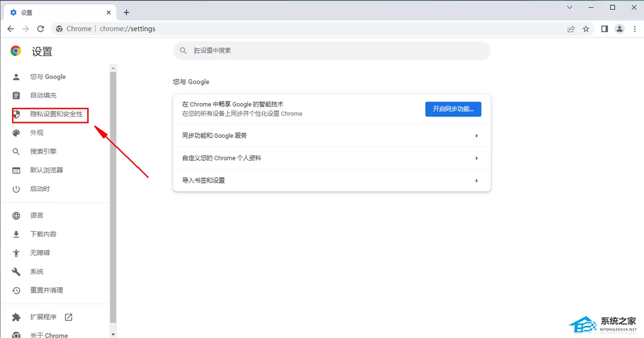Open the tab search dropdown chevron
The width and height of the screenshot is (644, 338).
point(570,7)
